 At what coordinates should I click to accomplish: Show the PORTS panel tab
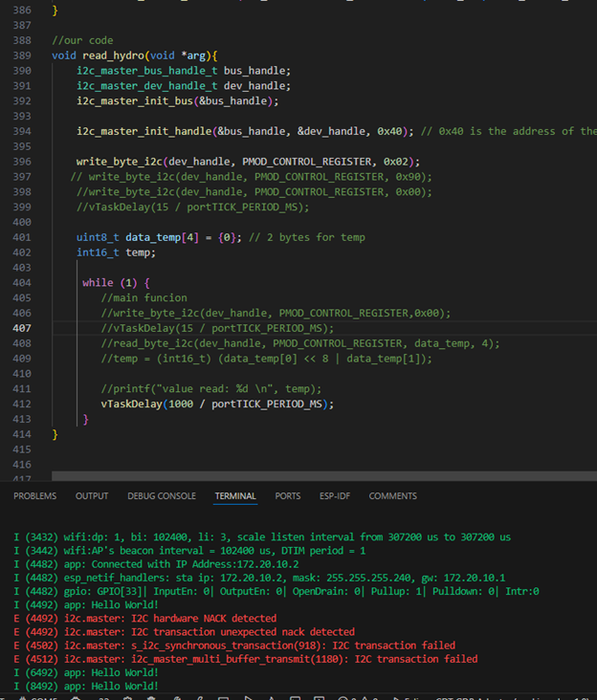click(x=287, y=496)
